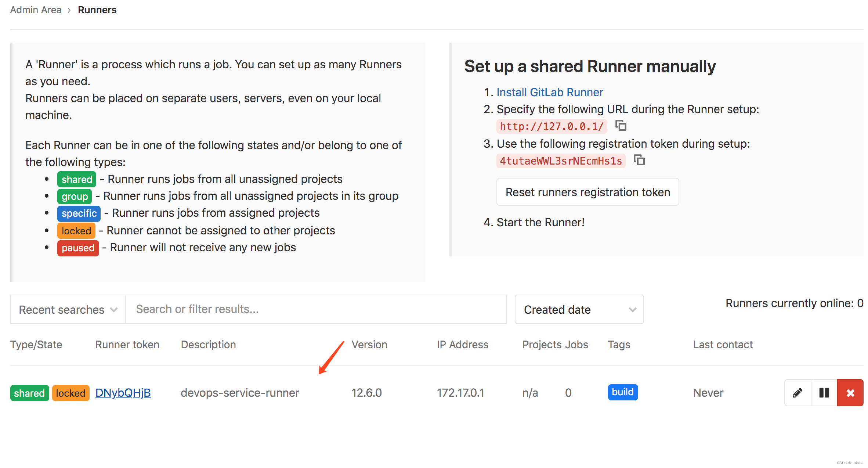Open runner token DNybQHjB link
Image resolution: width=868 pixels, height=468 pixels.
(x=123, y=393)
